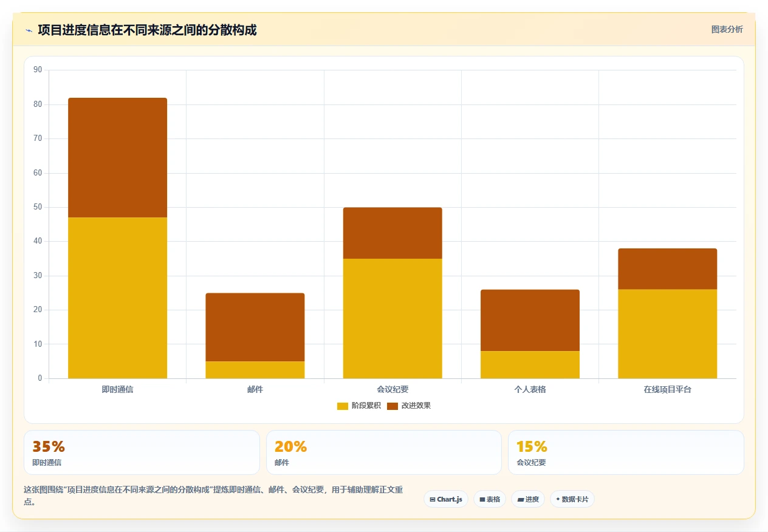Click the yellow segment of the 会议纪要 bar
Viewport: 768px width, 532px height.
click(393, 318)
